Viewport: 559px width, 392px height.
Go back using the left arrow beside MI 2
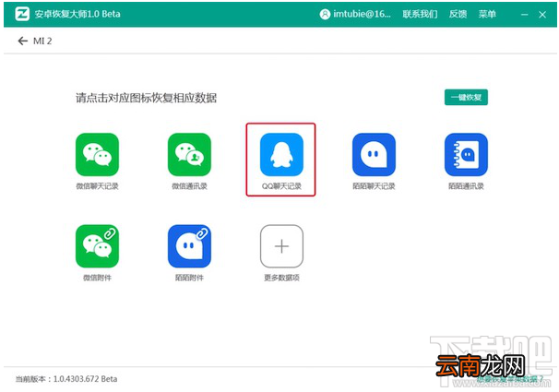coord(22,41)
